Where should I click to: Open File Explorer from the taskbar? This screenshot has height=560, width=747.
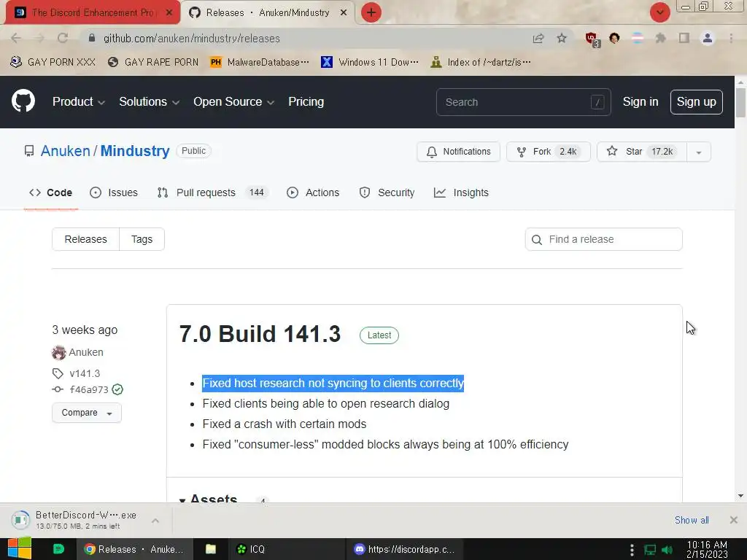pyautogui.click(x=211, y=549)
